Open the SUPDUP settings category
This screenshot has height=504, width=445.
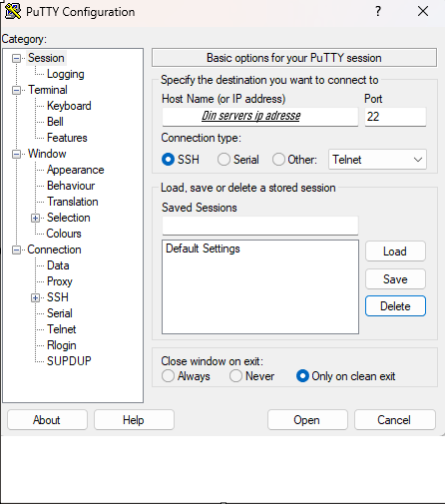tap(69, 361)
